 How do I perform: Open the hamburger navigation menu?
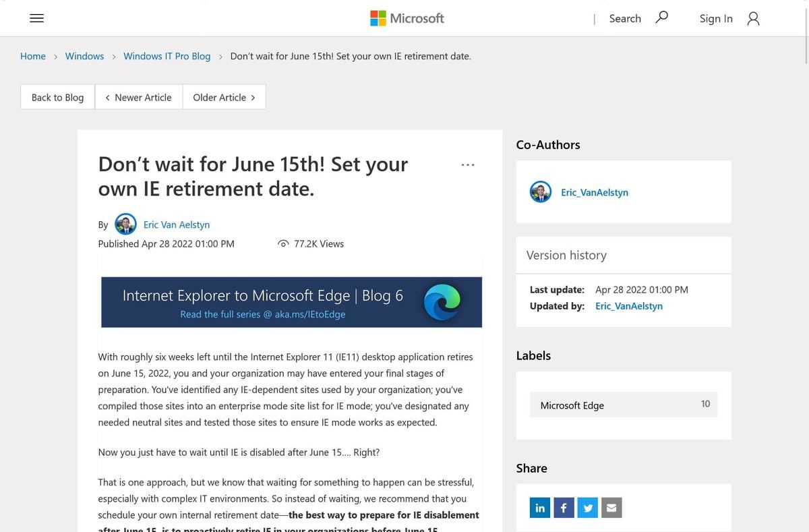point(37,18)
